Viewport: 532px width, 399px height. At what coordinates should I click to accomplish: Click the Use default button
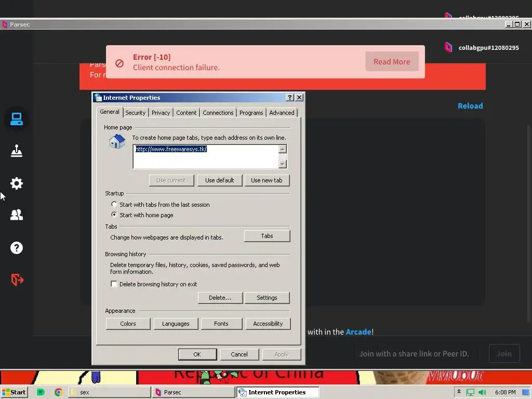220,180
